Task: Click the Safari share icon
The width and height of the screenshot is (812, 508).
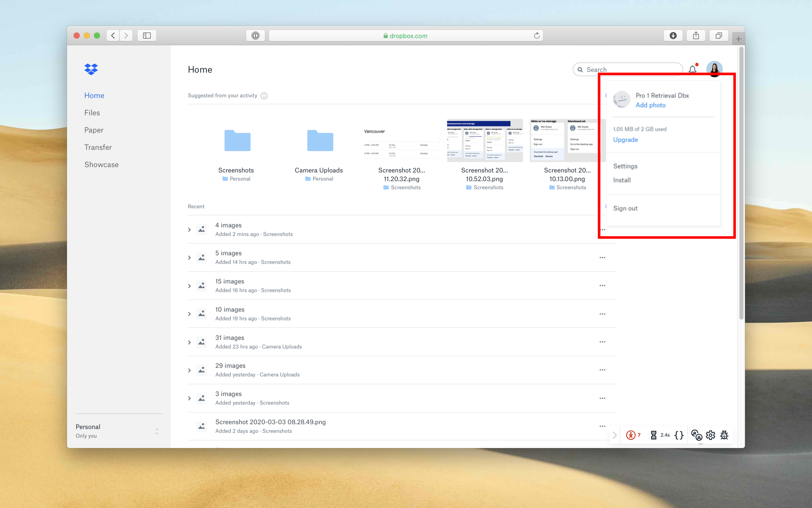Action: coord(696,36)
